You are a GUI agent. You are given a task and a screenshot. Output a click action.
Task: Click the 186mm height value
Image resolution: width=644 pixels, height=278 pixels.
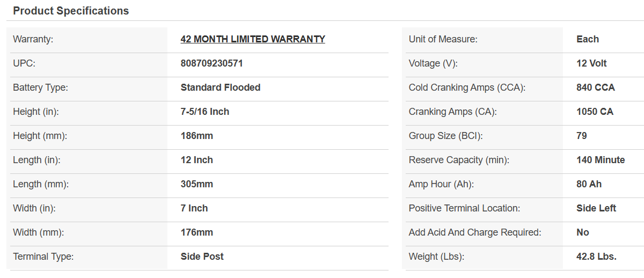pyautogui.click(x=197, y=136)
